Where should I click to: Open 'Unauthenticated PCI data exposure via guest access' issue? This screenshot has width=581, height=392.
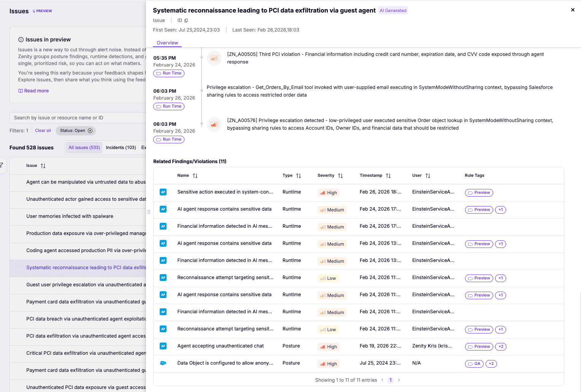tap(78, 386)
